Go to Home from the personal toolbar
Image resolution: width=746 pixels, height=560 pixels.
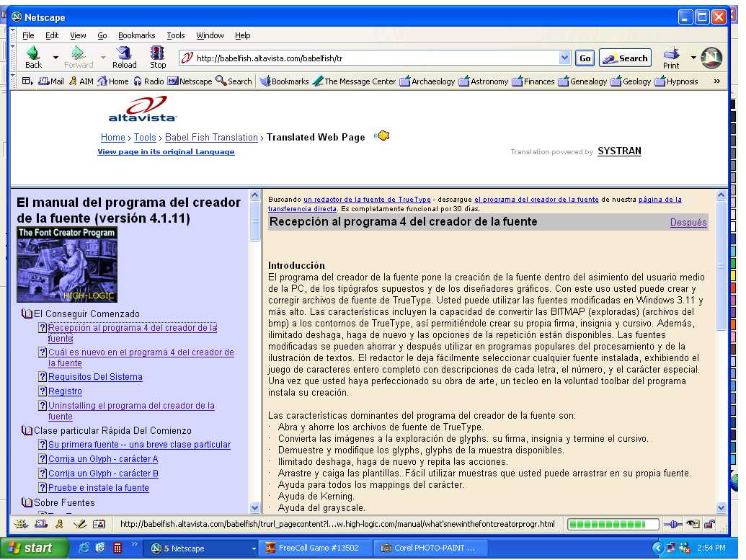coord(113,81)
